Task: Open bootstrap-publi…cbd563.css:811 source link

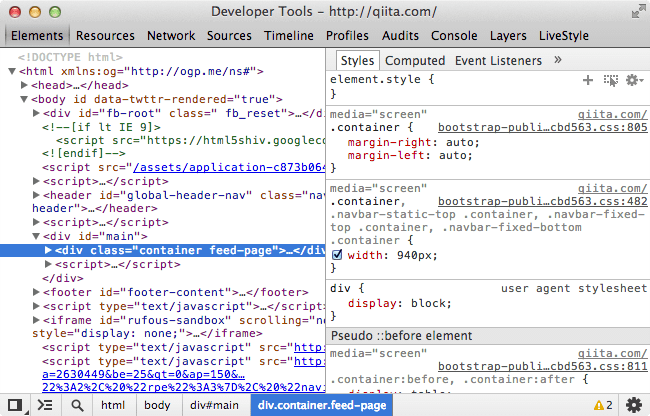Action: [x=543, y=366]
